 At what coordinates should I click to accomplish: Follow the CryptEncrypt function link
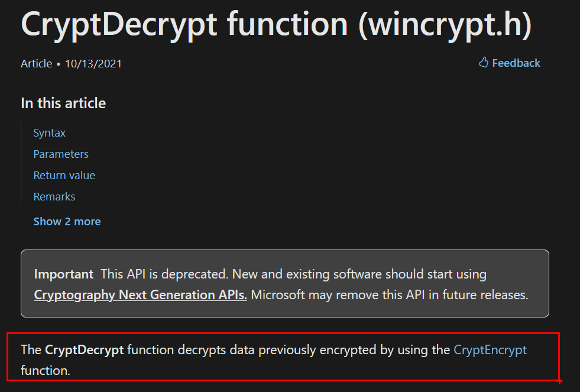click(x=490, y=350)
